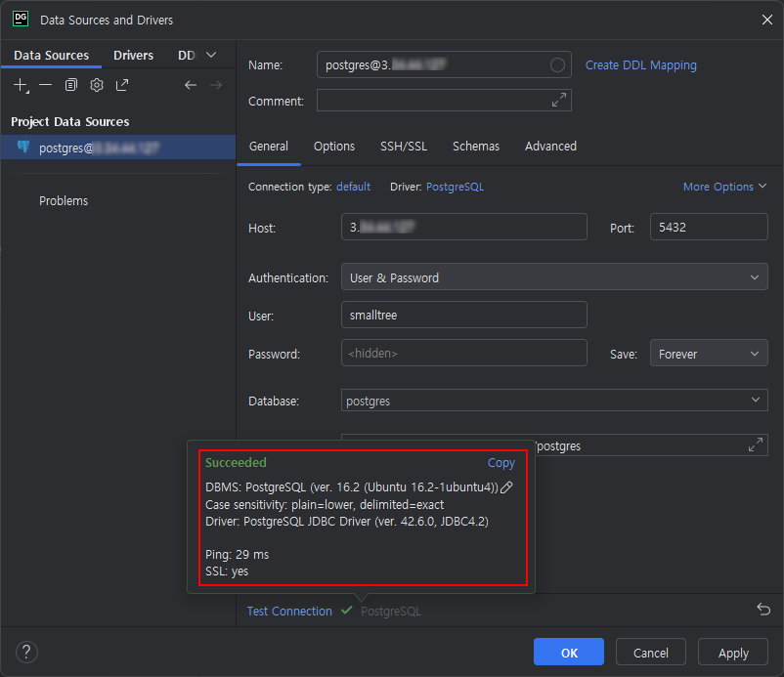The height and width of the screenshot is (677, 784).
Task: Click the Test Connection link
Action: click(x=289, y=611)
